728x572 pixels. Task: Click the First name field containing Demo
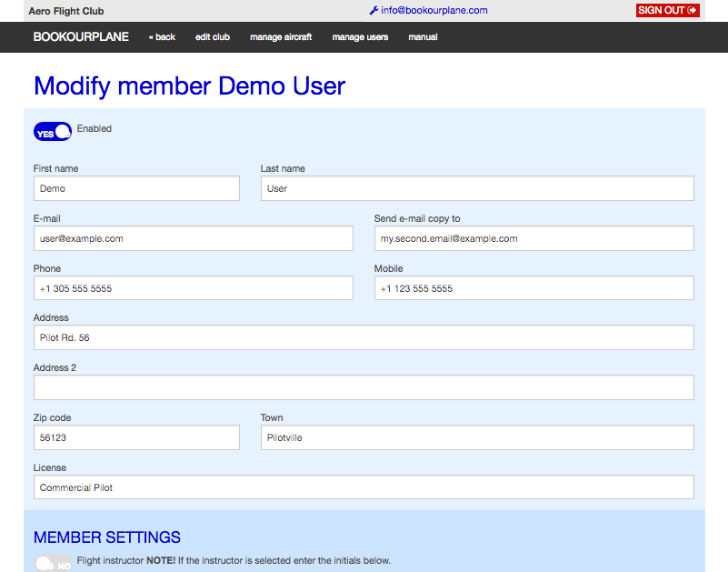pos(136,188)
